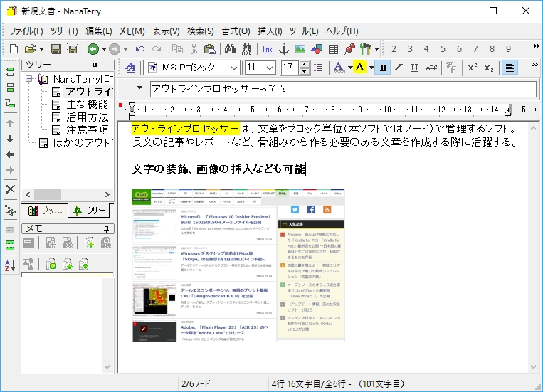Pin the ツリー panel

click(x=95, y=65)
